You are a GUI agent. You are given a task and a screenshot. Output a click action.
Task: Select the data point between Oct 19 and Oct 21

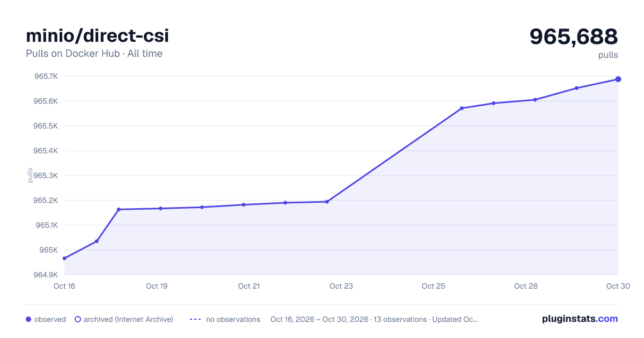point(202,207)
